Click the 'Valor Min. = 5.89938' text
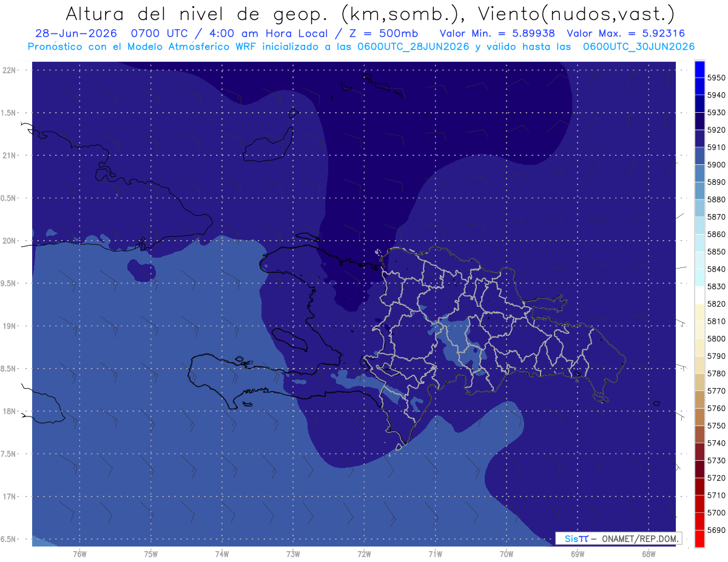 (497, 33)
